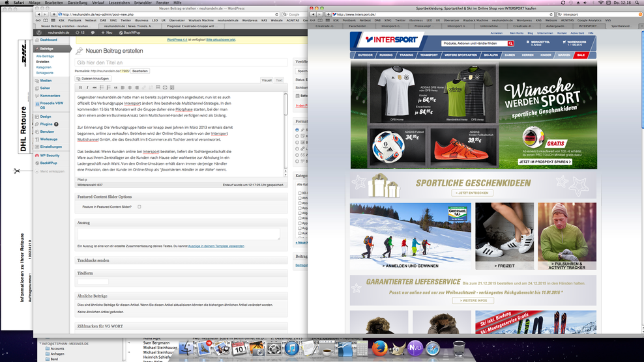
Task: Open the Warenkorb cart on Intersport
Action: (574, 43)
